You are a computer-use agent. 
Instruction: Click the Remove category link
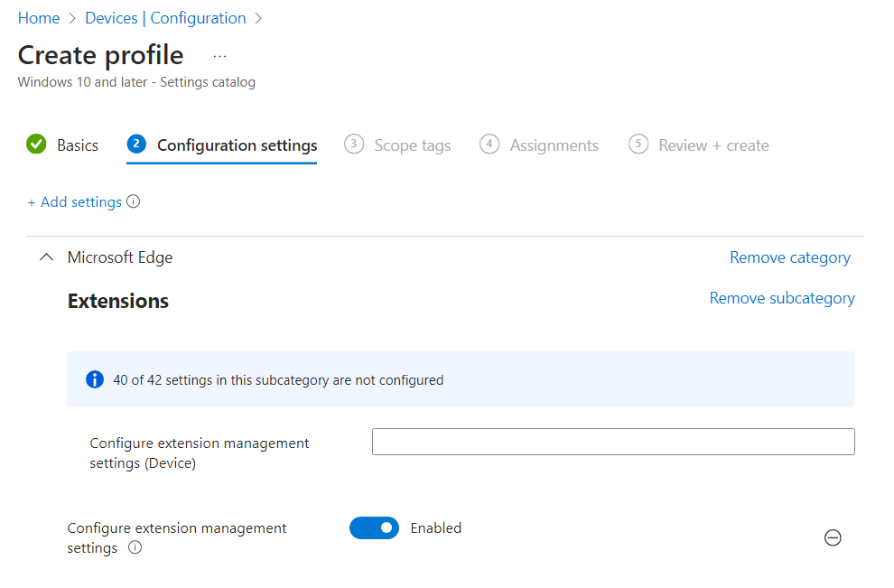[789, 257]
